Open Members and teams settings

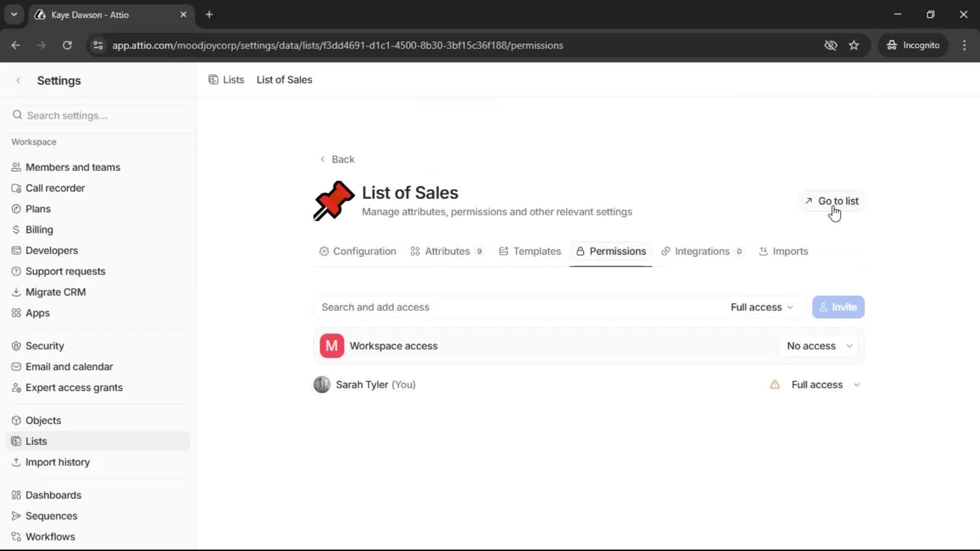pos(73,167)
